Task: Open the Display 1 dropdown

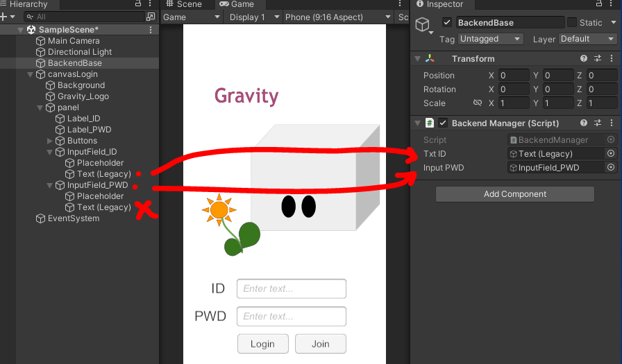Action: pos(254,17)
